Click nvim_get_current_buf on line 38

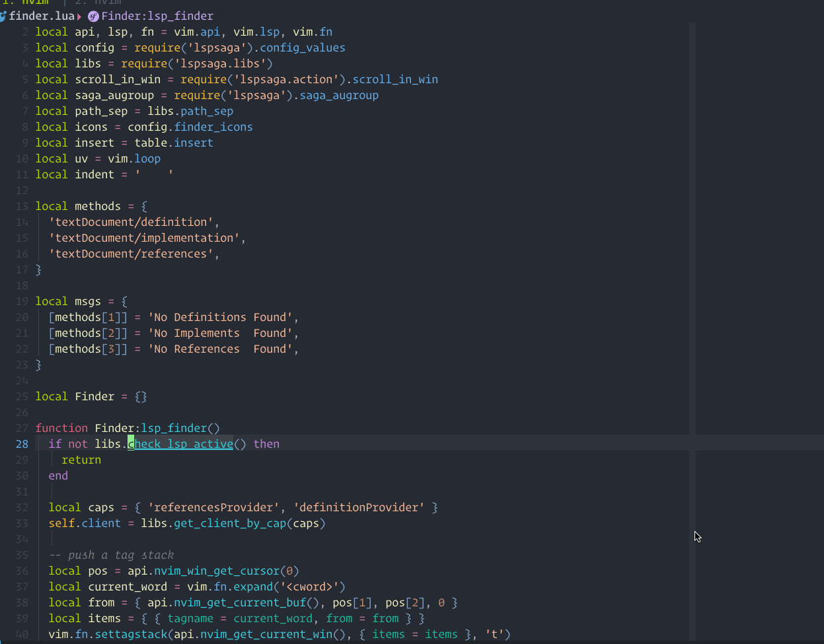pyautogui.click(x=240, y=602)
